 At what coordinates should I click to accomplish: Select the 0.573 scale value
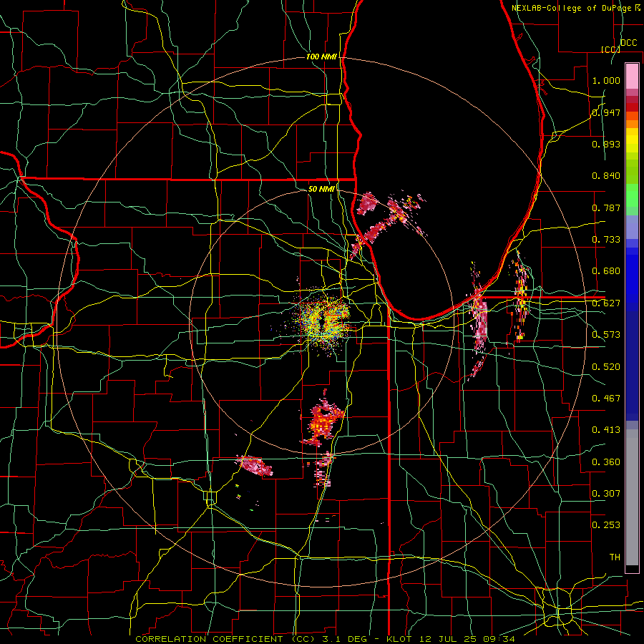[606, 335]
